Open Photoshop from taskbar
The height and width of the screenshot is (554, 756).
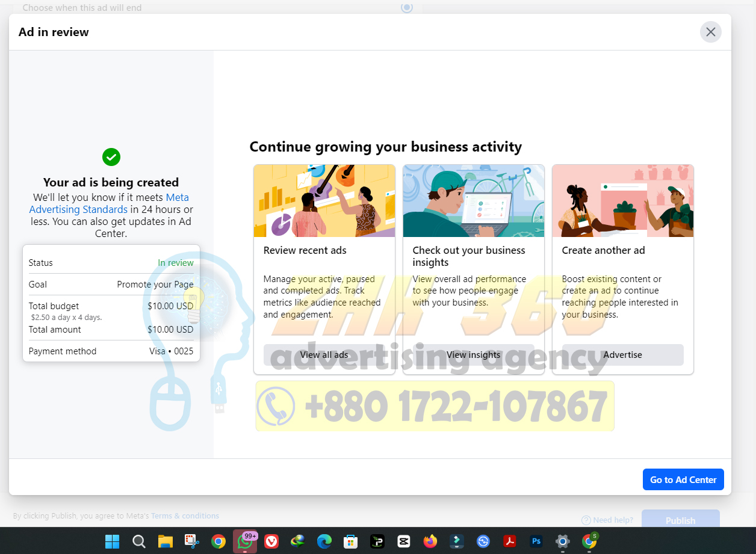(536, 541)
